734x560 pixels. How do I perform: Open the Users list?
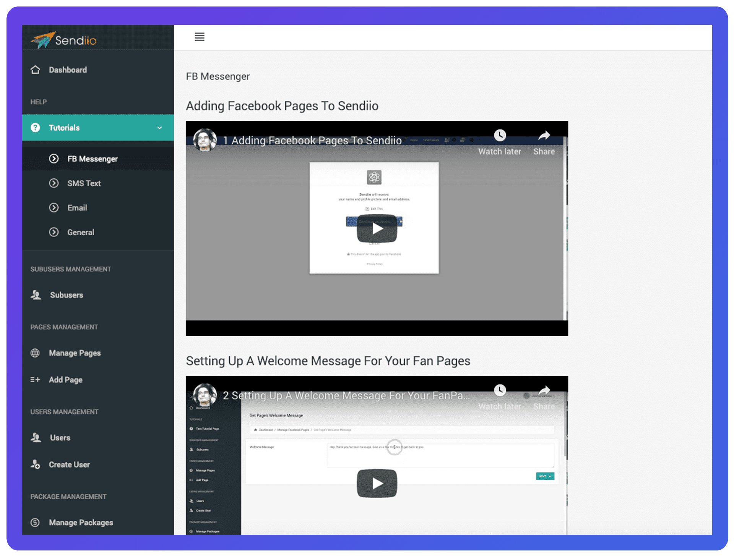pyautogui.click(x=60, y=438)
